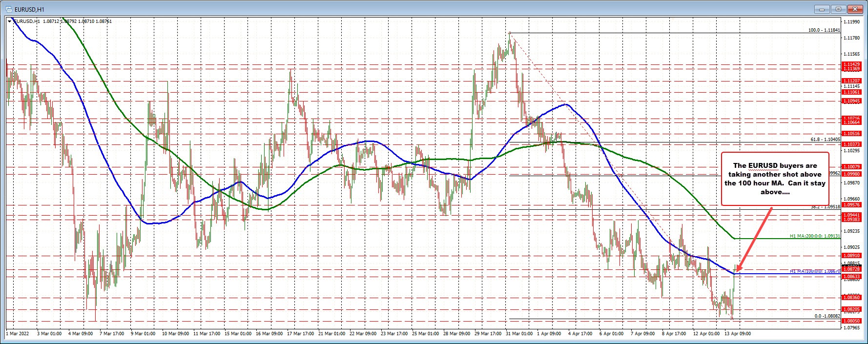Click the red 1.10373 price level tag
The image size is (868, 344).
pos(852,144)
